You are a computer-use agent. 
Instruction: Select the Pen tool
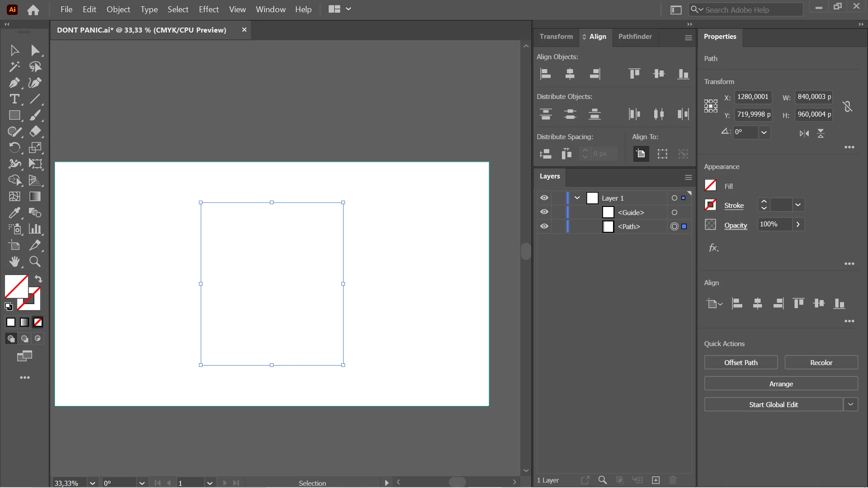click(x=14, y=83)
